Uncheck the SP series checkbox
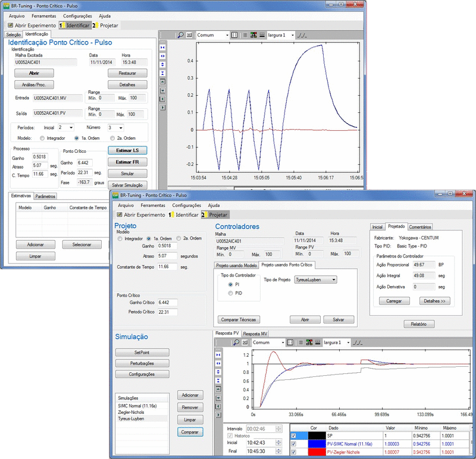The height and width of the screenshot is (459, 476). tap(293, 436)
